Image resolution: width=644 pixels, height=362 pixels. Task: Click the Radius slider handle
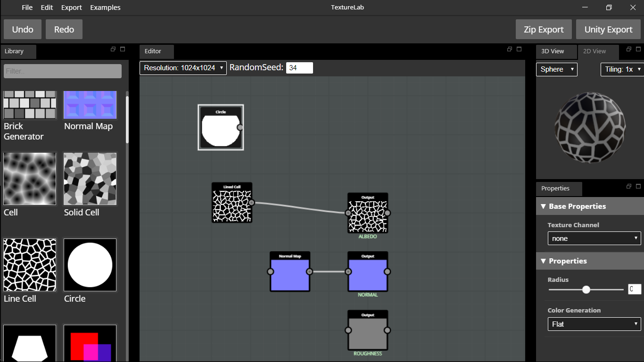point(586,289)
